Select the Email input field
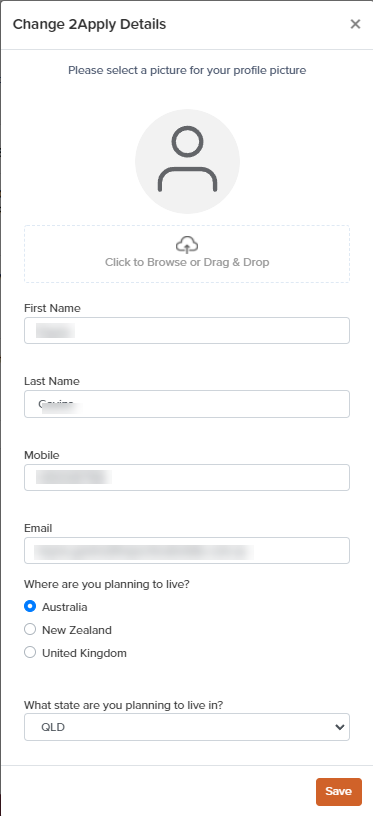This screenshot has width=373, height=816. click(187, 550)
